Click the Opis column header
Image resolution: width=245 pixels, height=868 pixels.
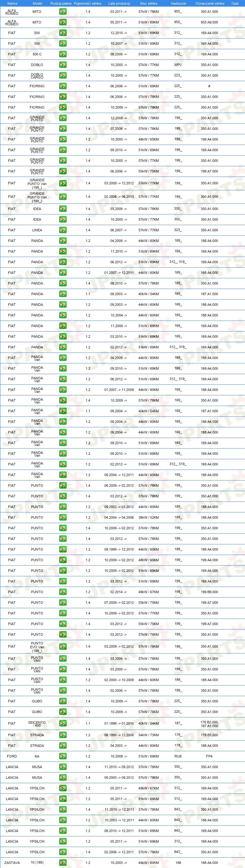click(235, 3)
